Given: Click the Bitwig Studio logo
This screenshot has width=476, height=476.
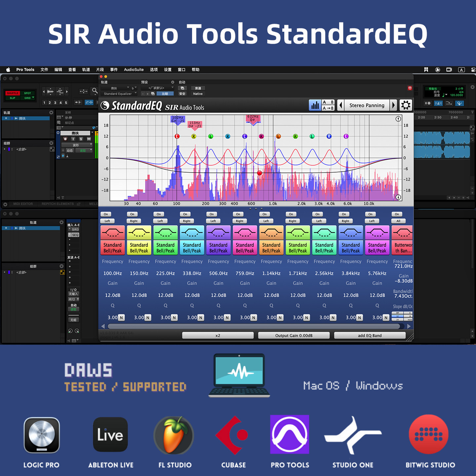Looking at the screenshot, I should 429,434.
